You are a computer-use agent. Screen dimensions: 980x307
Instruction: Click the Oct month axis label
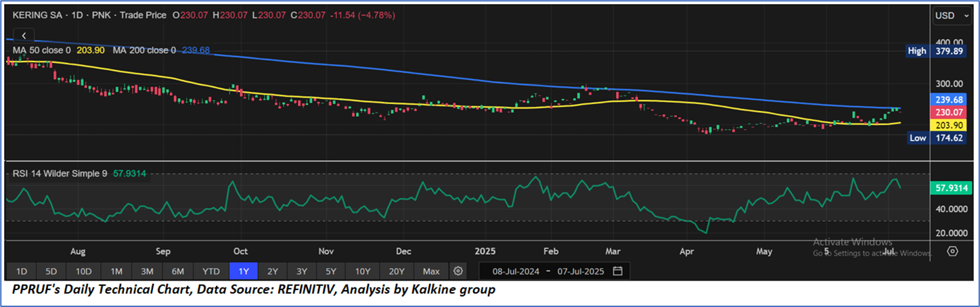coord(240,251)
